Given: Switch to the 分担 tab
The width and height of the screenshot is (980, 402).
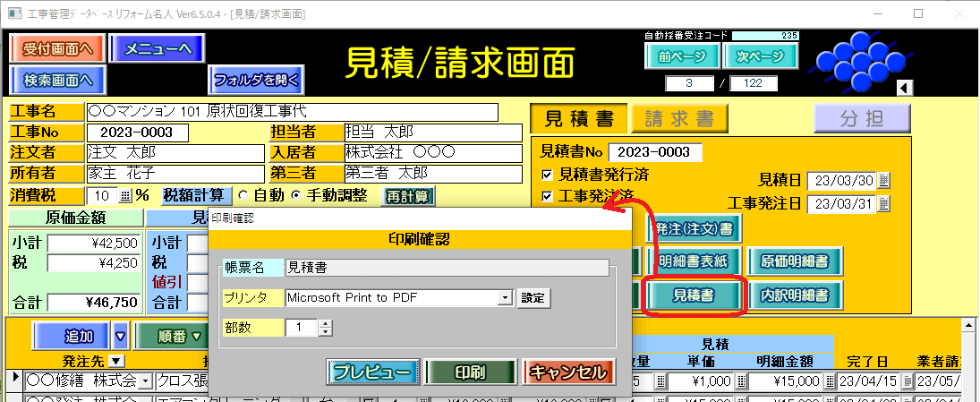Looking at the screenshot, I should pos(861,118).
